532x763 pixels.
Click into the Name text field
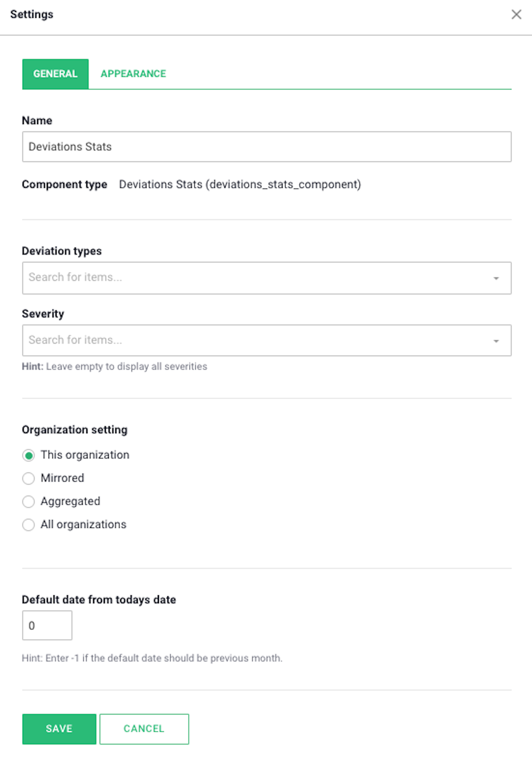(x=267, y=147)
